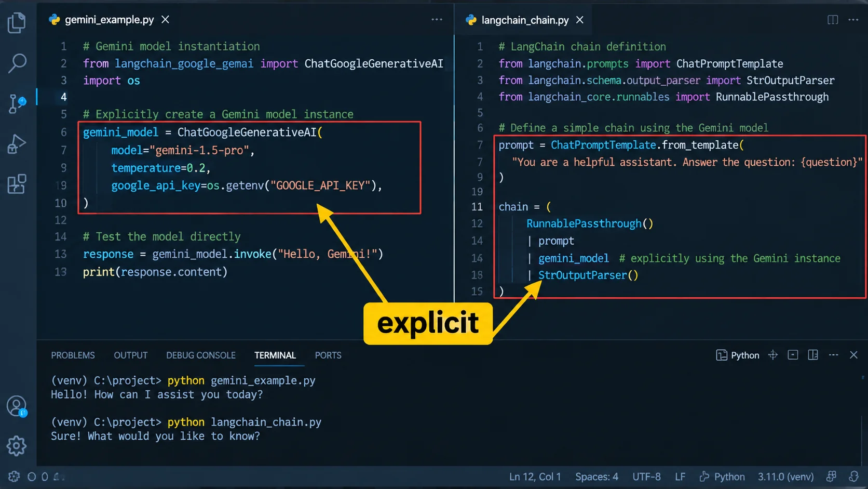Click the Ln 12, Col 1 cursor position
868x489 pixels.
coord(535,477)
